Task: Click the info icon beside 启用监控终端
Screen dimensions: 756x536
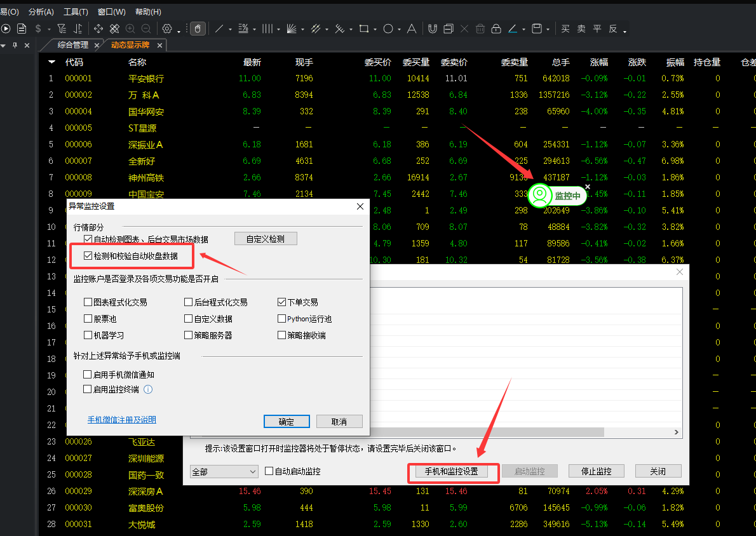Action: click(x=148, y=389)
